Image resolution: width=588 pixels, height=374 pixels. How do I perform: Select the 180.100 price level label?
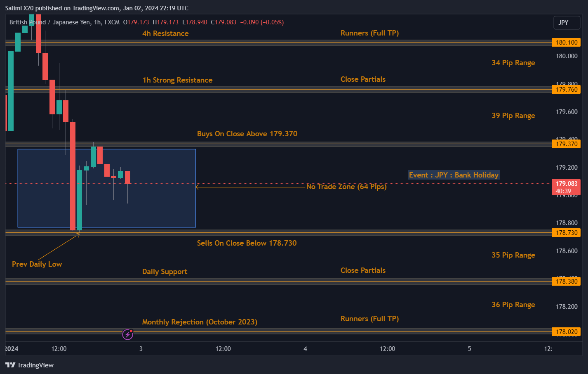566,43
